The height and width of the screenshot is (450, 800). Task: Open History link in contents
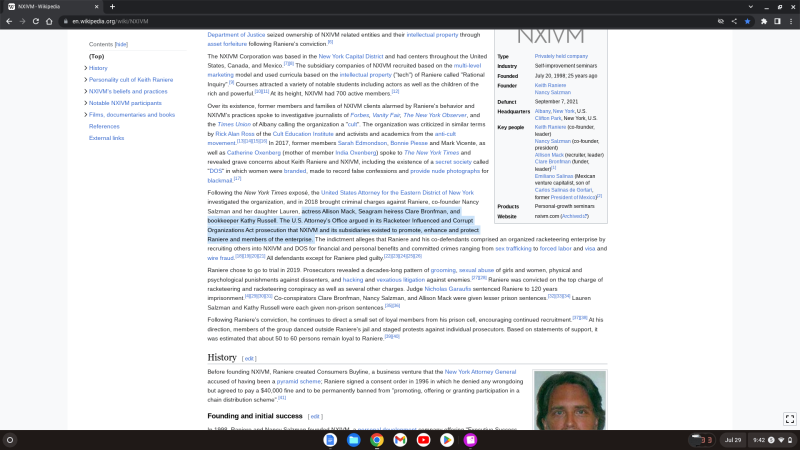coord(98,68)
